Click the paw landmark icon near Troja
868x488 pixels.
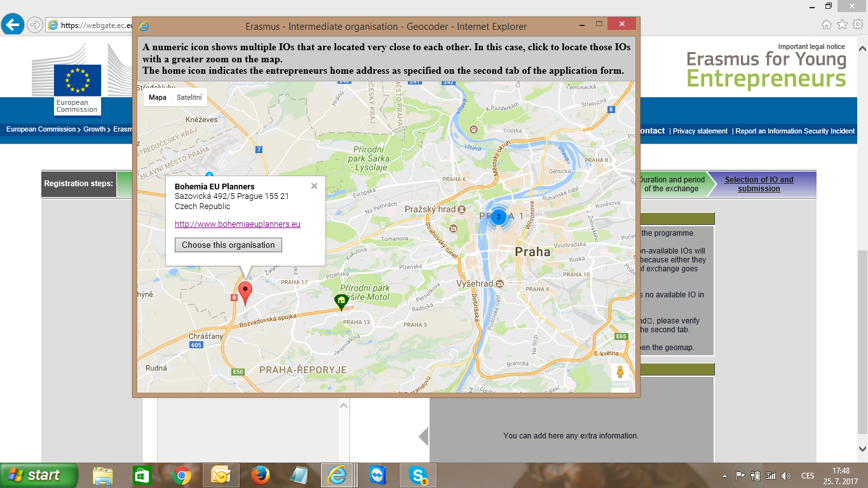(x=474, y=128)
